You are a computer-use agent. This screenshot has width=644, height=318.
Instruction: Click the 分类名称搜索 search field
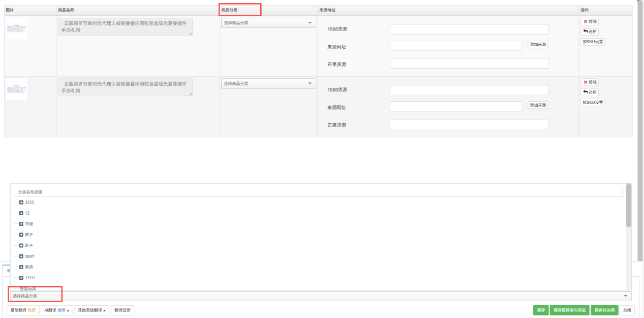tap(318, 192)
